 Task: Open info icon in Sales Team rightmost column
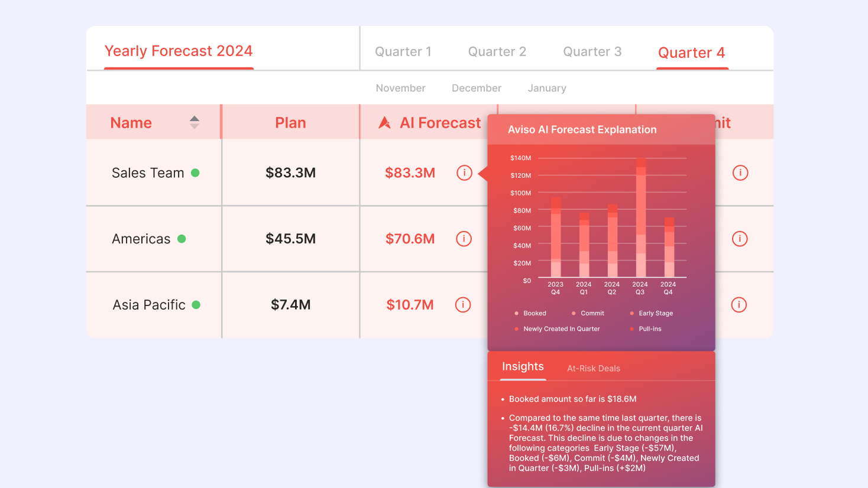coord(740,173)
